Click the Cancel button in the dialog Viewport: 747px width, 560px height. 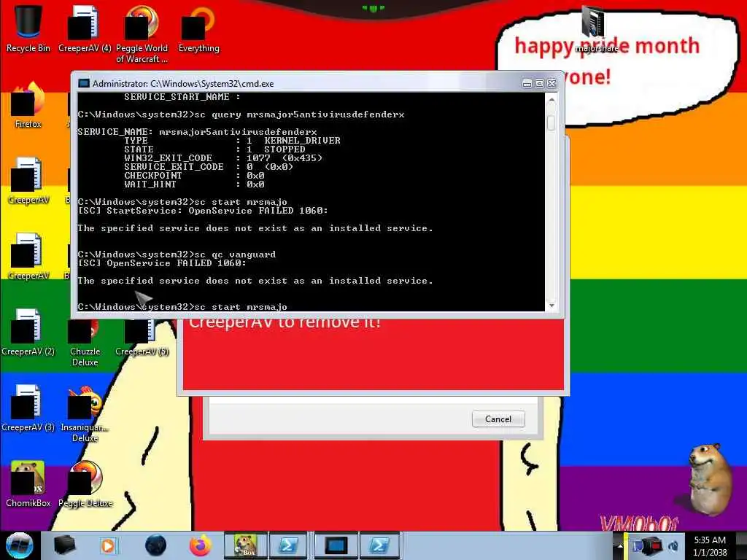pos(498,419)
